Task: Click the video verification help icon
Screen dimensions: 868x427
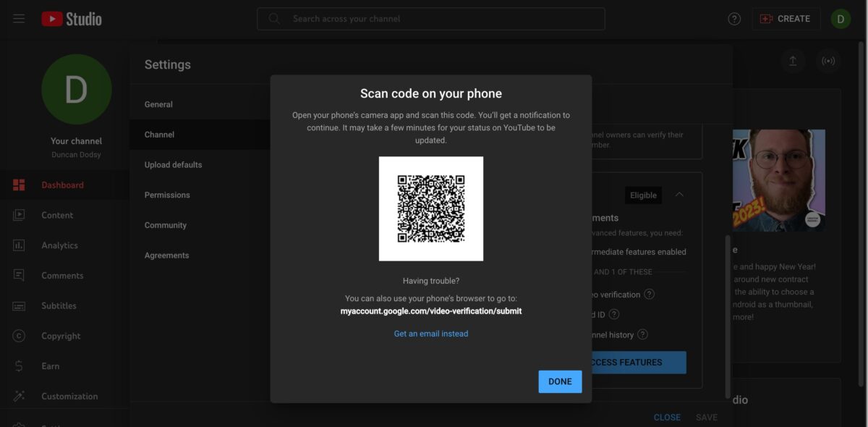Action: coord(650,295)
